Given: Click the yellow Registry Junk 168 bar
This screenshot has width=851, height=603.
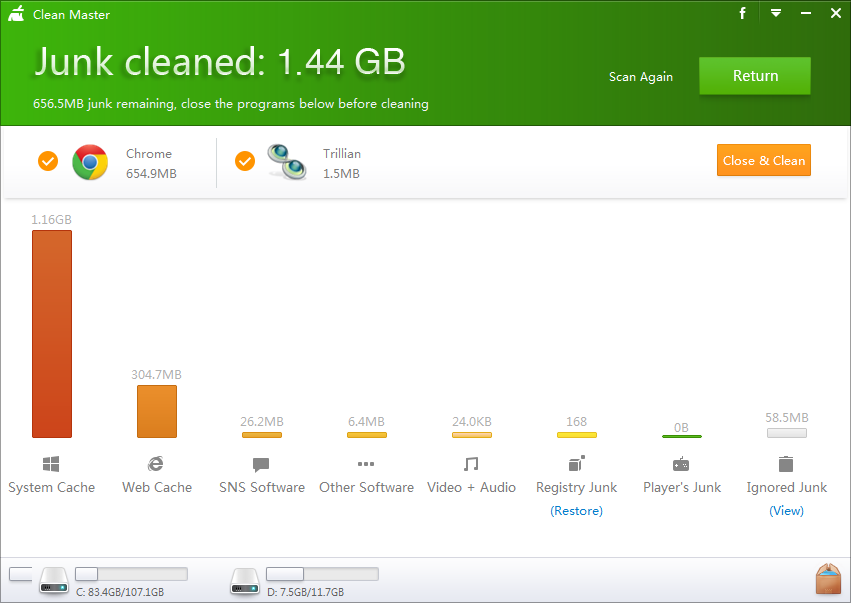Looking at the screenshot, I should click(577, 435).
